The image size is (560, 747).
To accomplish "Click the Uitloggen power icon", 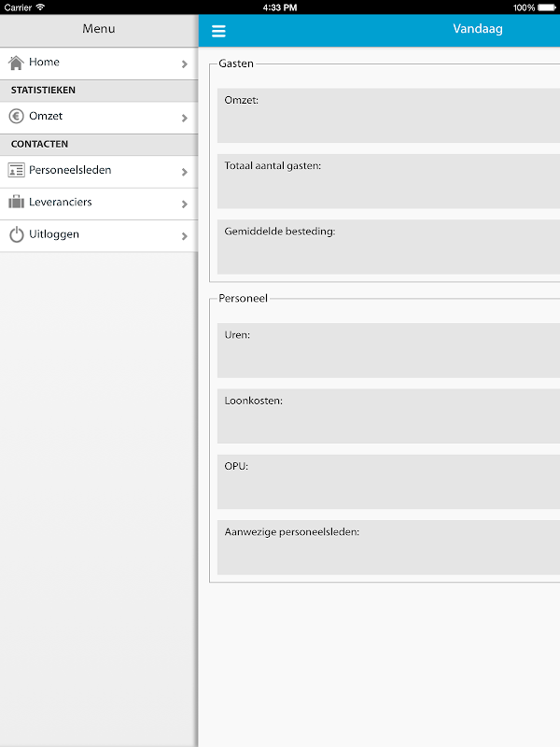I will point(16,234).
